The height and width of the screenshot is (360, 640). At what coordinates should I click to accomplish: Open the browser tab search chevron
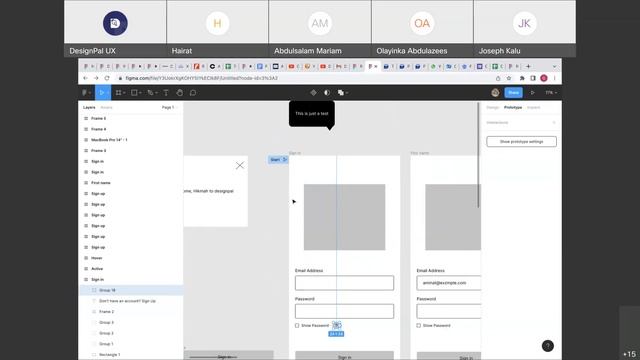554,66
